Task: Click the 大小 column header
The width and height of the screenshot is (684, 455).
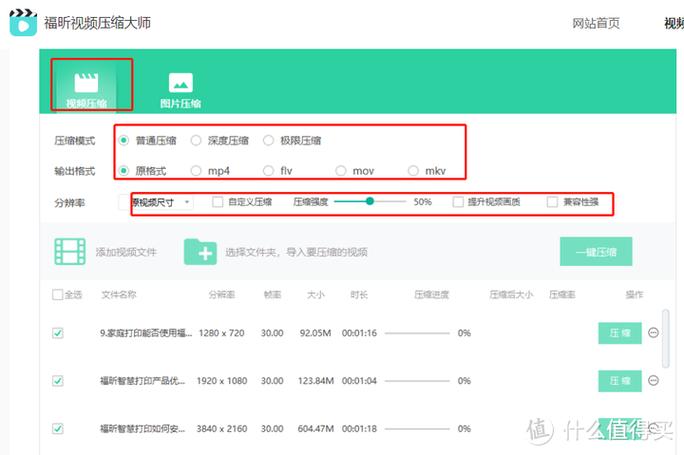Action: point(315,294)
